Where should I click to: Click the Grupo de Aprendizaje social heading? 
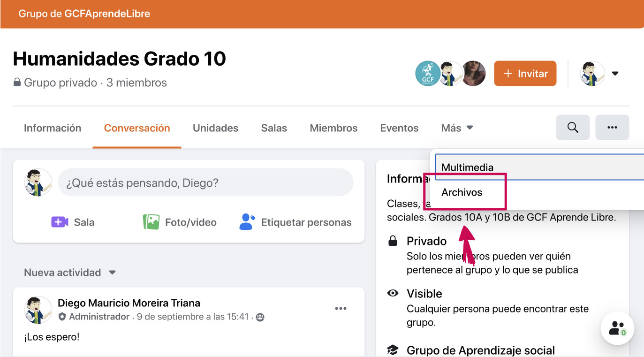pos(481,350)
